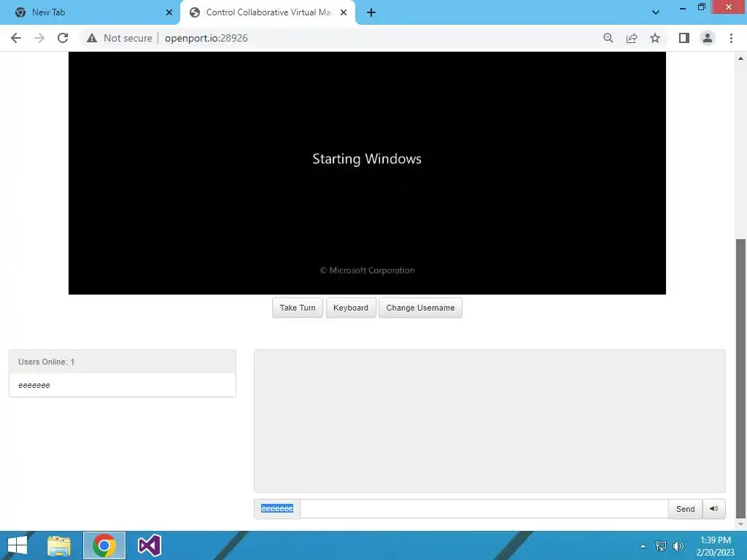Click the browser forward arrow
Image resolution: width=747 pixels, height=560 pixels.
click(39, 38)
